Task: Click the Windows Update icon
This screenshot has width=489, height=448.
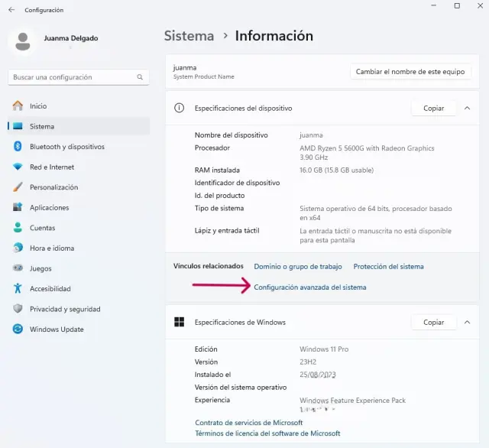Action: pyautogui.click(x=18, y=330)
